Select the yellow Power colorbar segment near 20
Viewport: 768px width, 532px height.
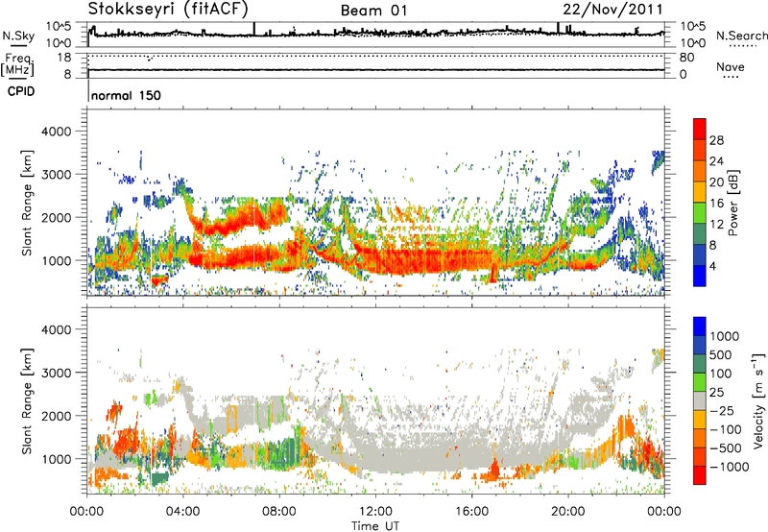[x=700, y=191]
